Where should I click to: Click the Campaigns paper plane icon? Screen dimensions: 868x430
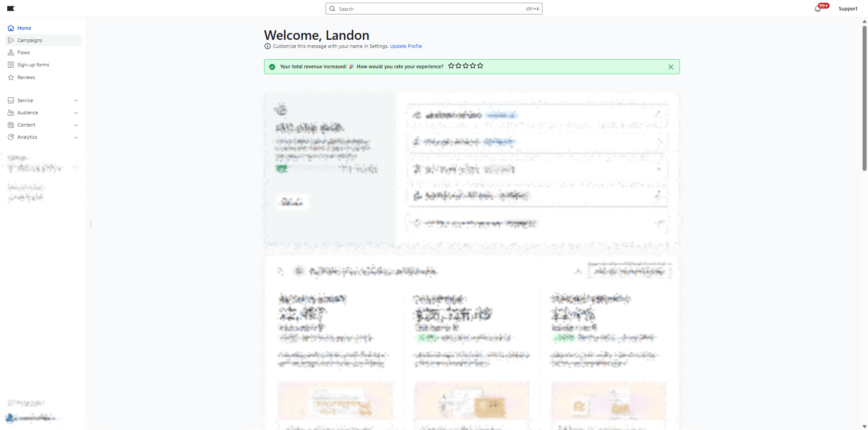(x=11, y=40)
